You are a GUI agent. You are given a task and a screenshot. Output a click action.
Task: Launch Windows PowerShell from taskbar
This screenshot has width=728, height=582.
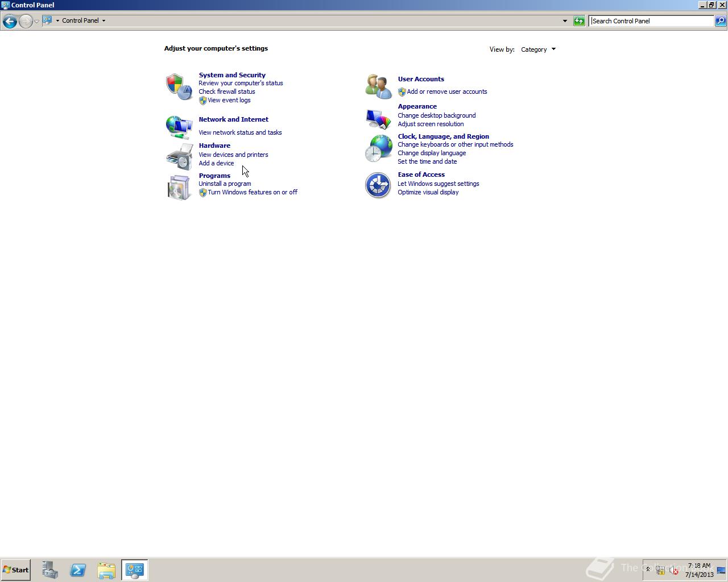pos(78,570)
